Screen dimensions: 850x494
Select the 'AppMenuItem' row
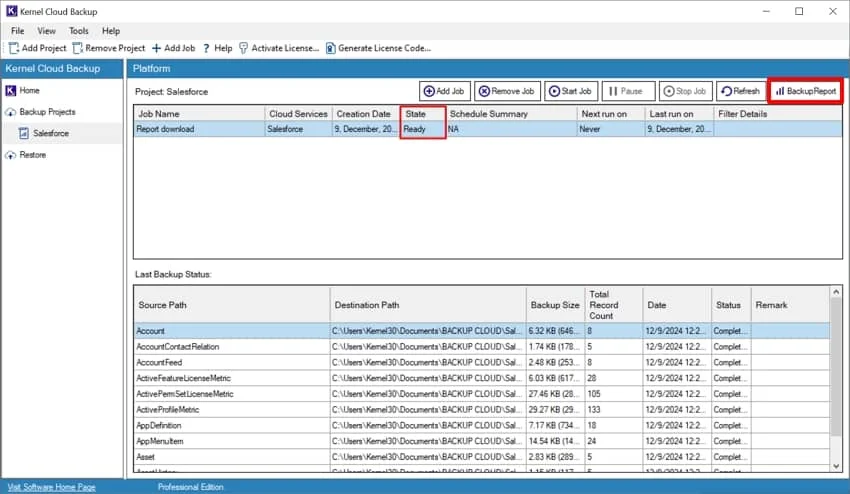(x=482, y=441)
